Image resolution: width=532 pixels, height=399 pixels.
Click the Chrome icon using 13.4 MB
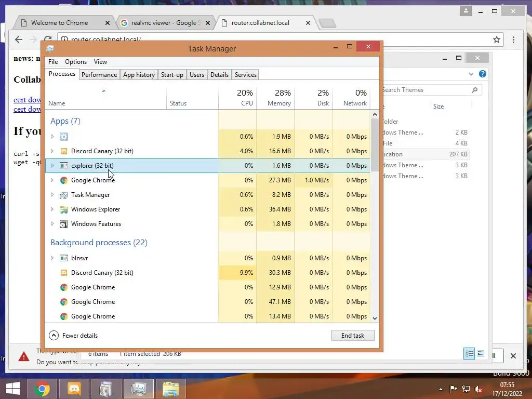64,316
